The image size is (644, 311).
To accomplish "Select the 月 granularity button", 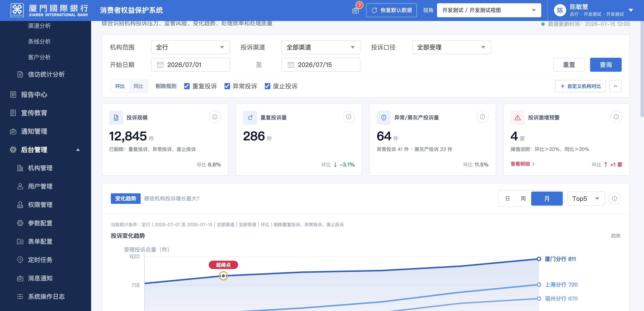I will click(x=547, y=199).
